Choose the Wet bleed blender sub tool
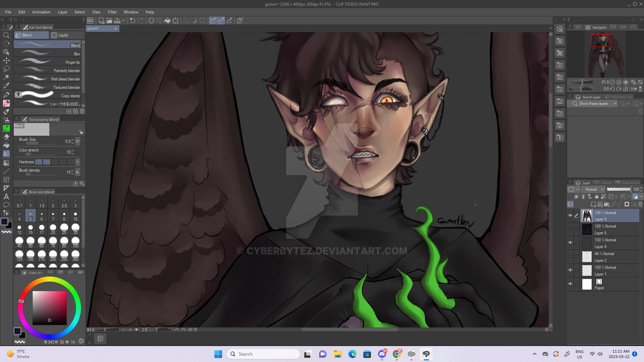Screen dimensions: 644x362 pos(48,79)
